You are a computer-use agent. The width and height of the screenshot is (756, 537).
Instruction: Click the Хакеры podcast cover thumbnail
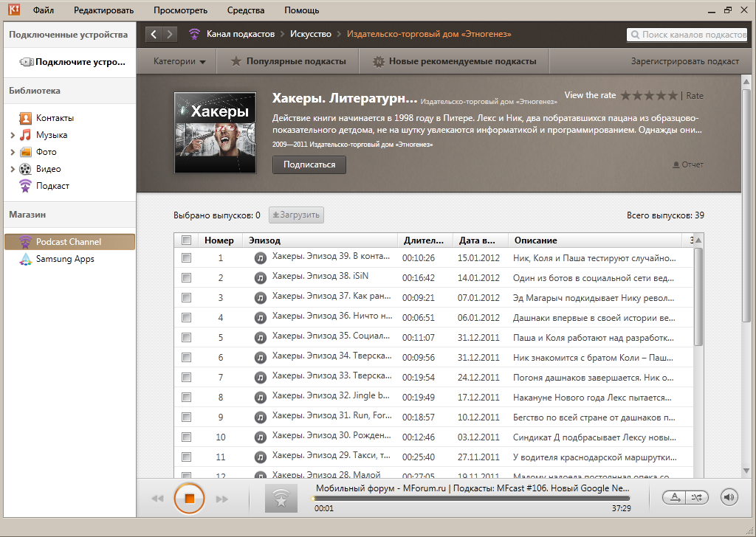215,133
